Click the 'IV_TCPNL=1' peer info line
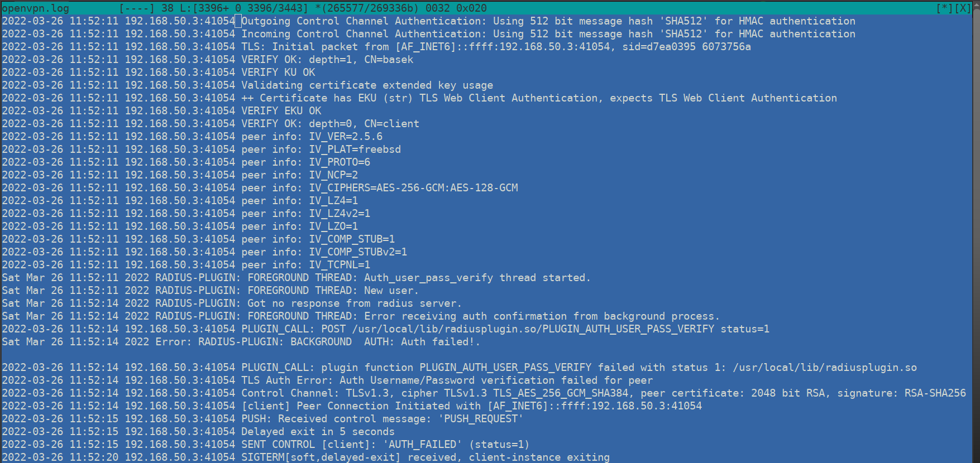 (340, 265)
